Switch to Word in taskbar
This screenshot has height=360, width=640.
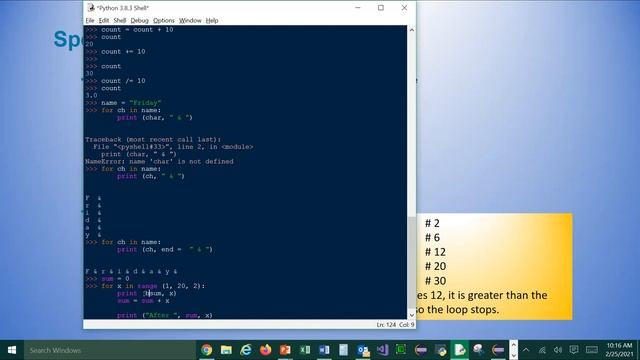tap(324, 350)
